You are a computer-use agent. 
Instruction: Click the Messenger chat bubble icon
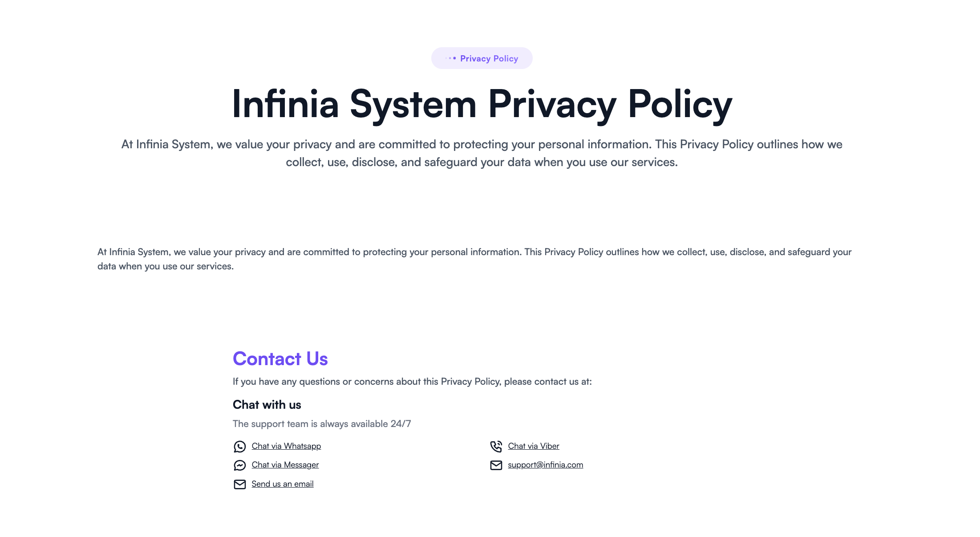[239, 465]
